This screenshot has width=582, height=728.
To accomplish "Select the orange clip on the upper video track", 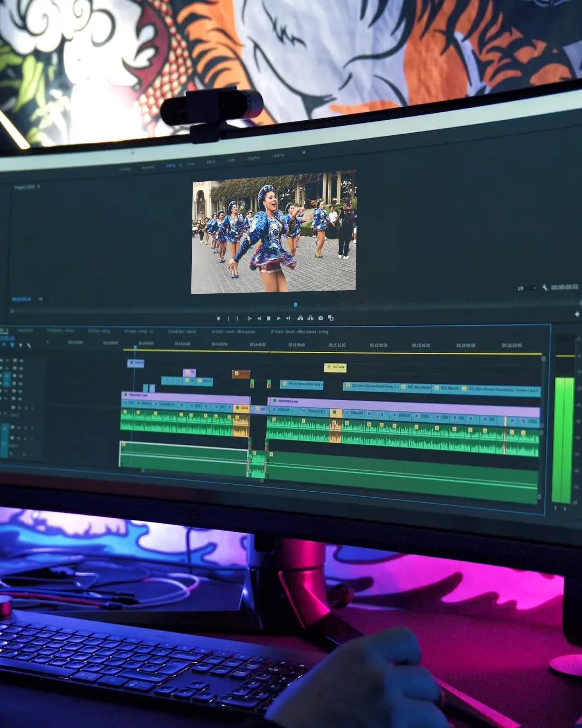I will 240,374.
